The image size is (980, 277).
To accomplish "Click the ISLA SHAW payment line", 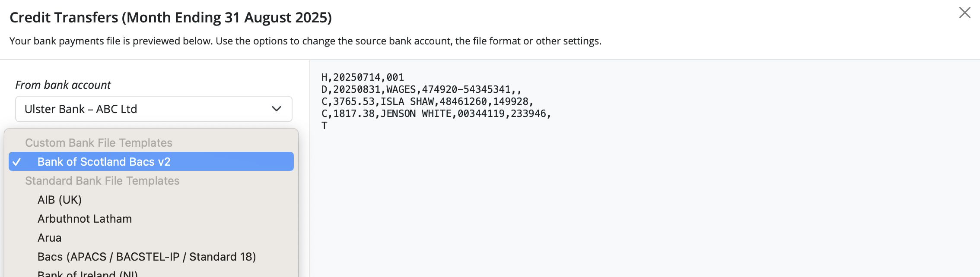I will coord(427,101).
